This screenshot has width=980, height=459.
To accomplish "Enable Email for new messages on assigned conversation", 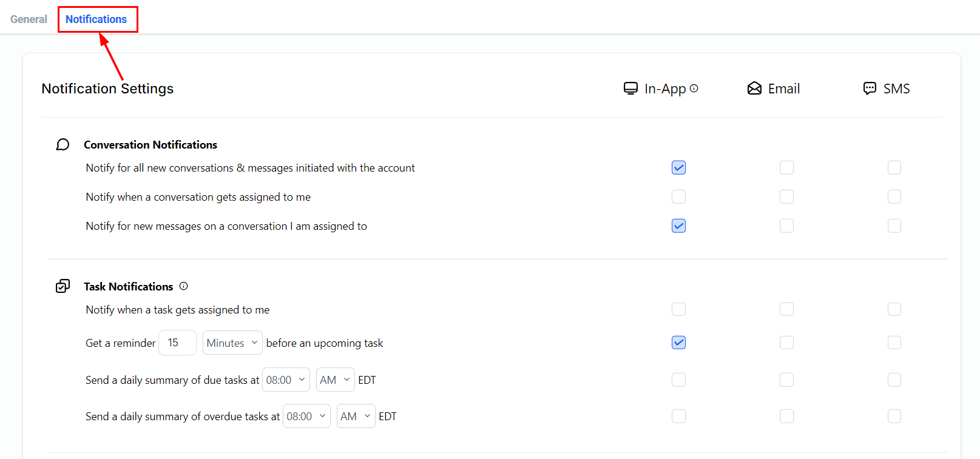I will 786,226.
